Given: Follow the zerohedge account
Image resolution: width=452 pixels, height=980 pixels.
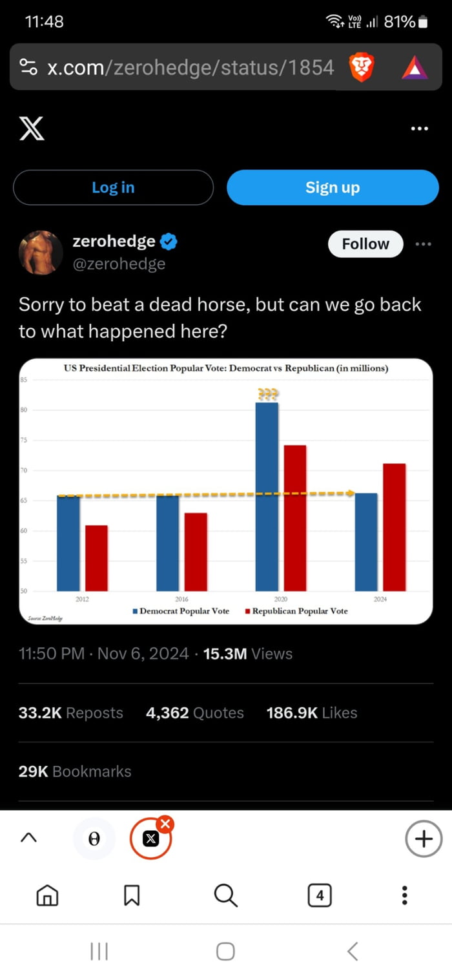Looking at the screenshot, I should (365, 244).
